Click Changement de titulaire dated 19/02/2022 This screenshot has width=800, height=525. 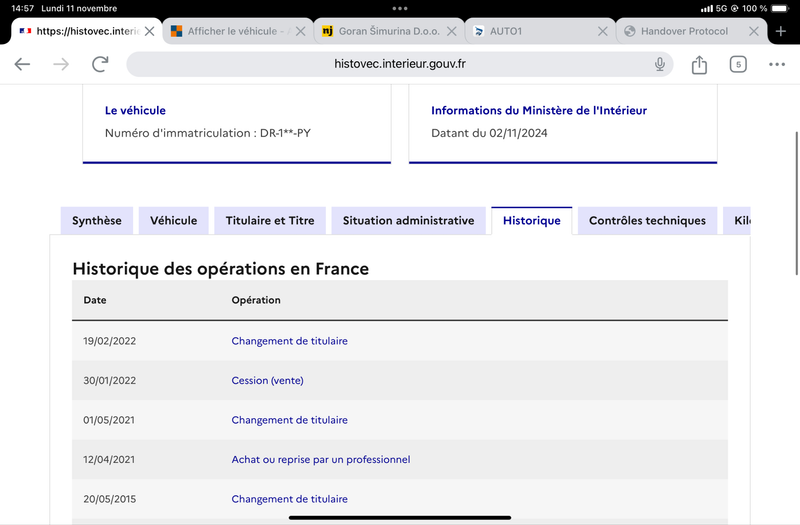(x=289, y=341)
